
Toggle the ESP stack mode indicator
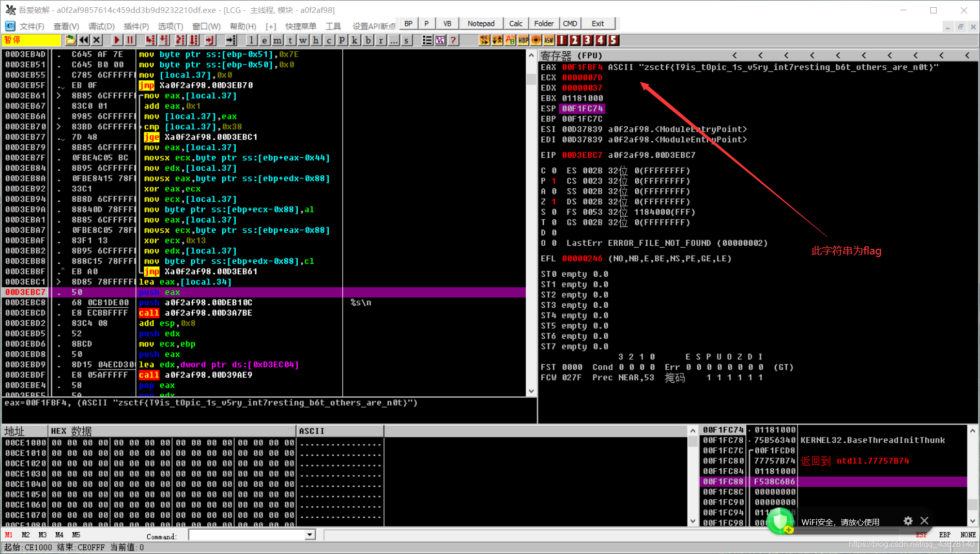click(x=921, y=535)
